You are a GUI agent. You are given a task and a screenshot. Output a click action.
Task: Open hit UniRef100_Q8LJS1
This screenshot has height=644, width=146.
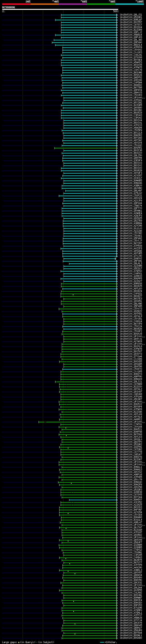131,15
